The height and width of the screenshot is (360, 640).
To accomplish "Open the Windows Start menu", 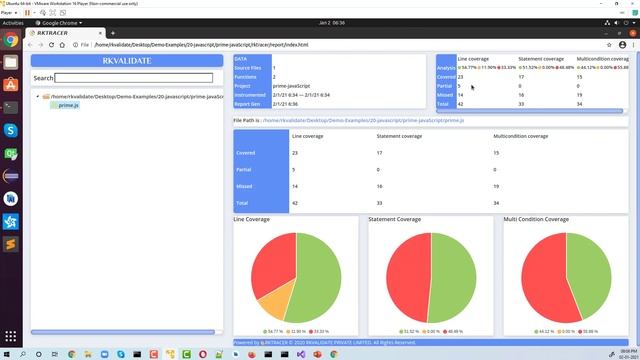I will click(x=7, y=354).
